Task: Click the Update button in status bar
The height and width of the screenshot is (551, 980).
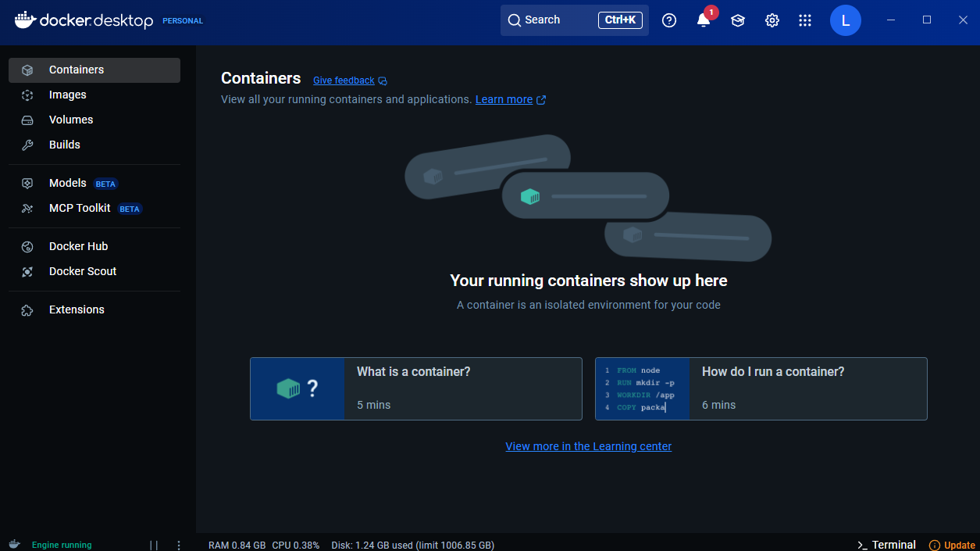Action: coord(952,546)
